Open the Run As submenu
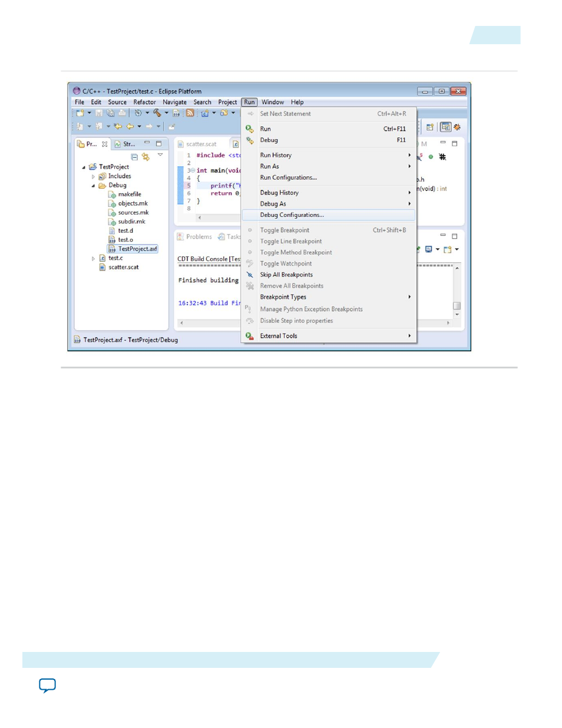Image resolution: width=562 pixels, height=728 pixels. click(x=329, y=166)
